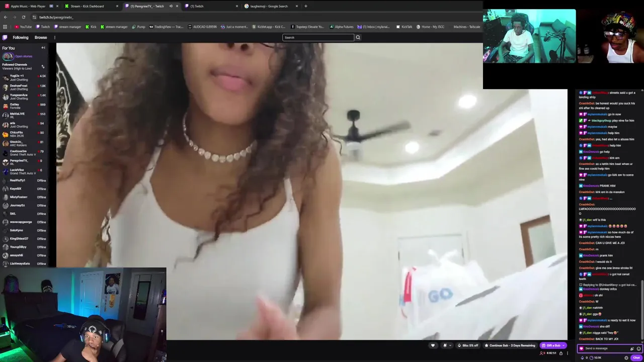The width and height of the screenshot is (644, 362).
Task: Select offline channel LiaAlwaysEats
Action: (x=24, y=263)
